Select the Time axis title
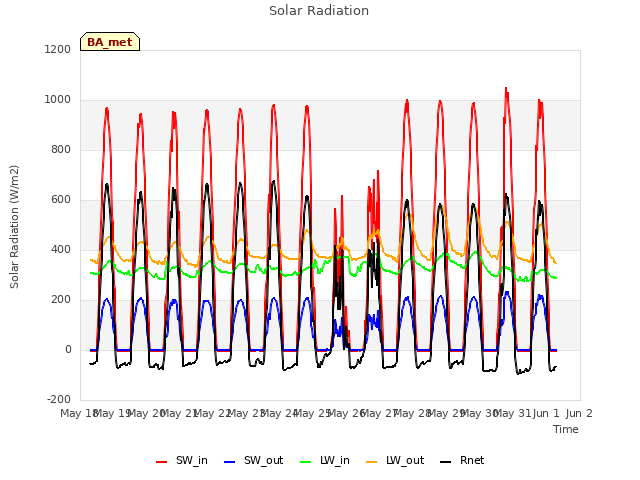The width and height of the screenshot is (640, 480). pos(566,429)
